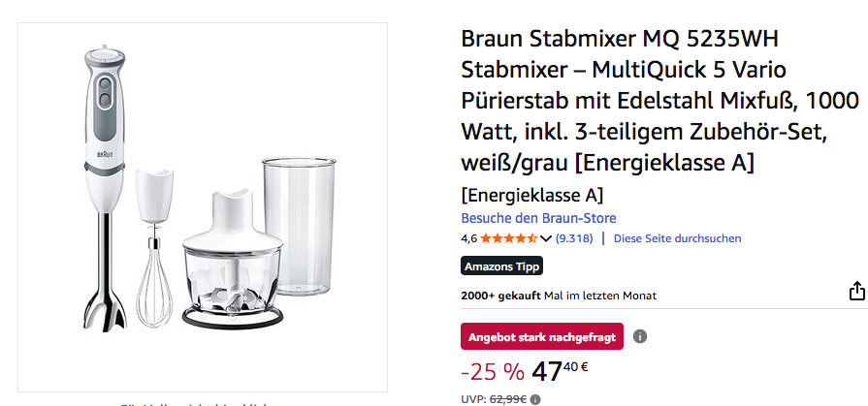
Task: Click info icon beside Angebot stark nachgefragt
Action: point(640,336)
